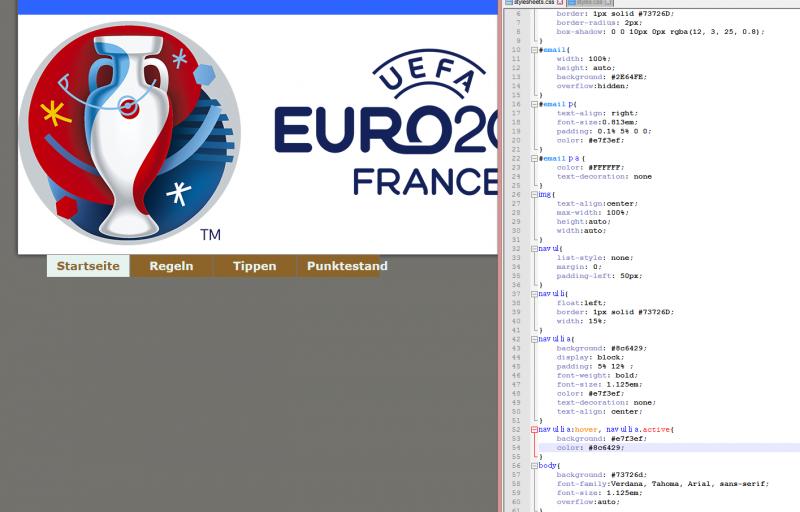The width and height of the screenshot is (800, 512).
Task: Collapse the body rule fold marker
Action: click(534, 466)
